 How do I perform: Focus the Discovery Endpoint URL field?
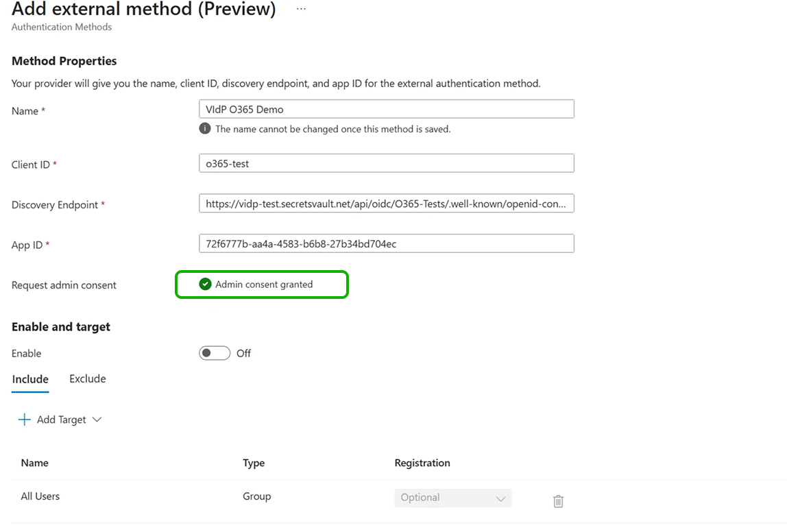click(x=386, y=204)
